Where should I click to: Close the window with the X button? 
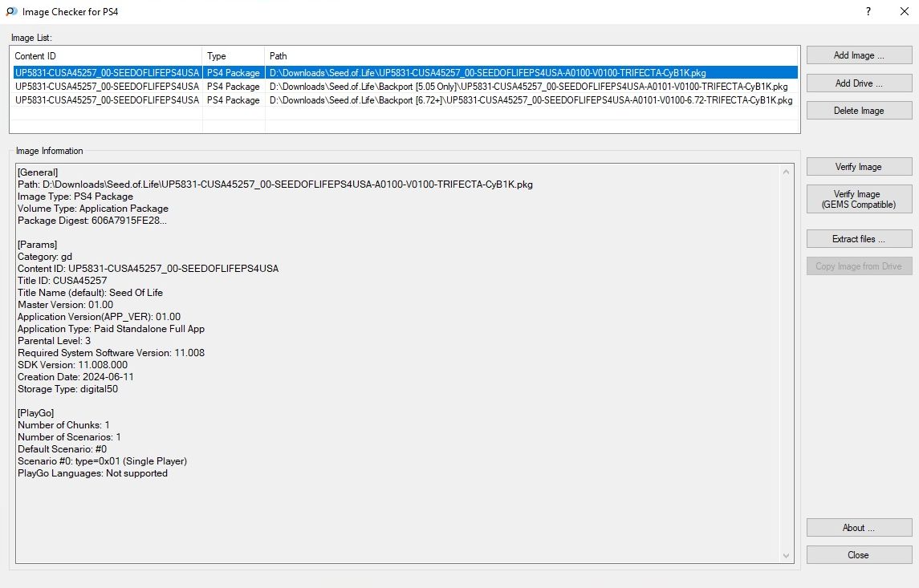tap(904, 12)
